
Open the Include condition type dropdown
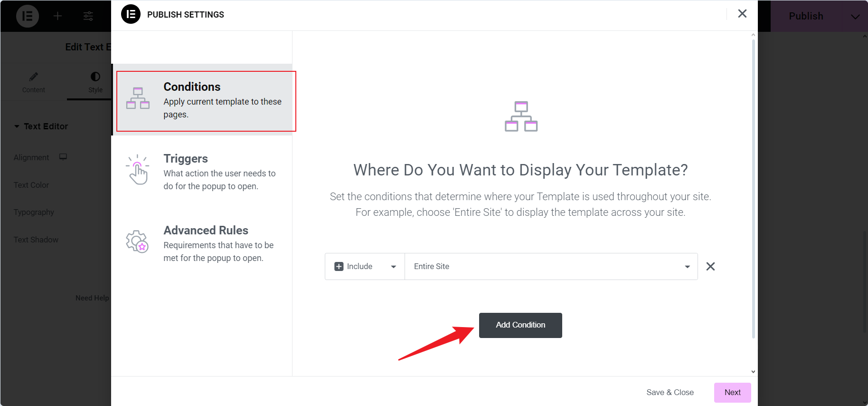point(365,267)
